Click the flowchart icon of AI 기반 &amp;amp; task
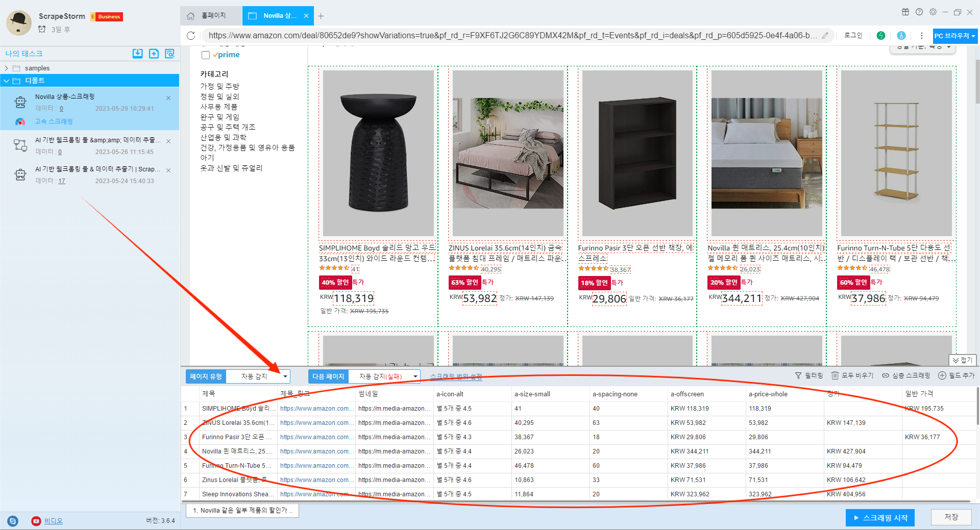The width and height of the screenshot is (980, 530). pos(20,145)
